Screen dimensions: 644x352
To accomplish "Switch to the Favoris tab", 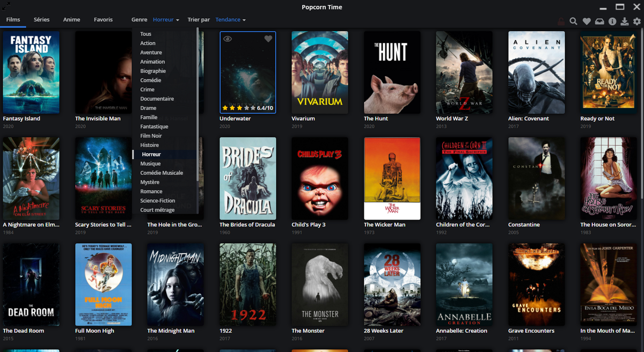I will point(103,20).
